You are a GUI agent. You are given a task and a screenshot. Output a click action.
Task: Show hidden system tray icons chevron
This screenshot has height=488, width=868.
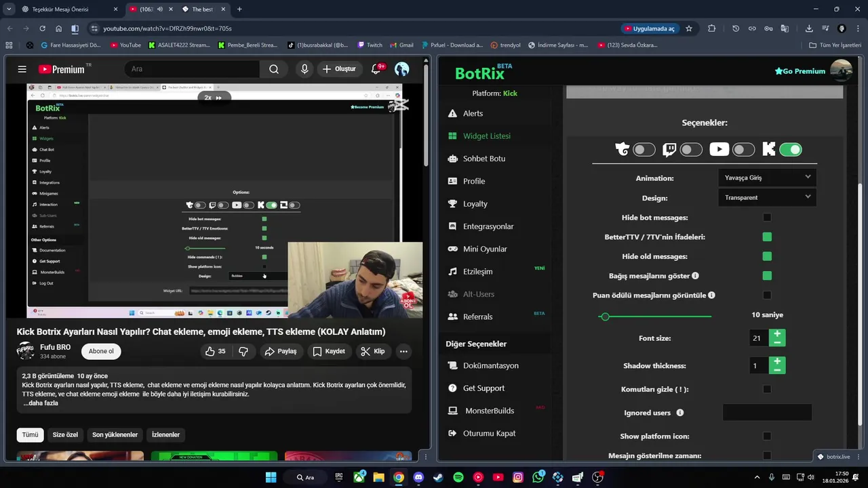pos(757,477)
